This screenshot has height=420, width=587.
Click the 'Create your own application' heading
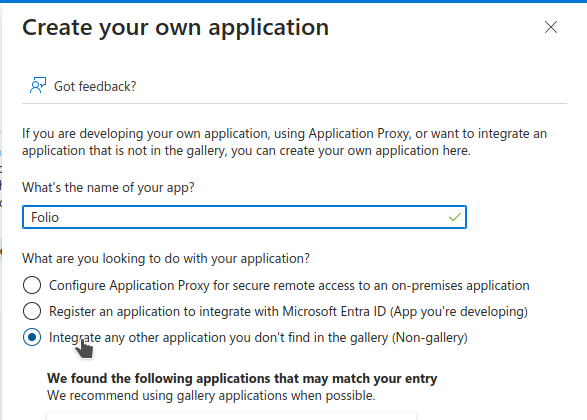[175, 28]
